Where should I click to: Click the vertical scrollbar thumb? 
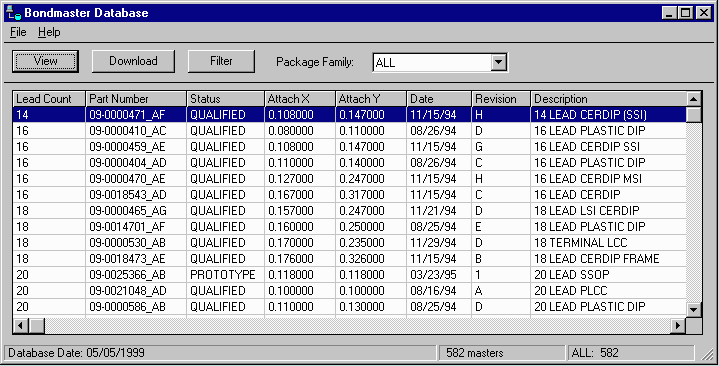pyautogui.click(x=694, y=114)
